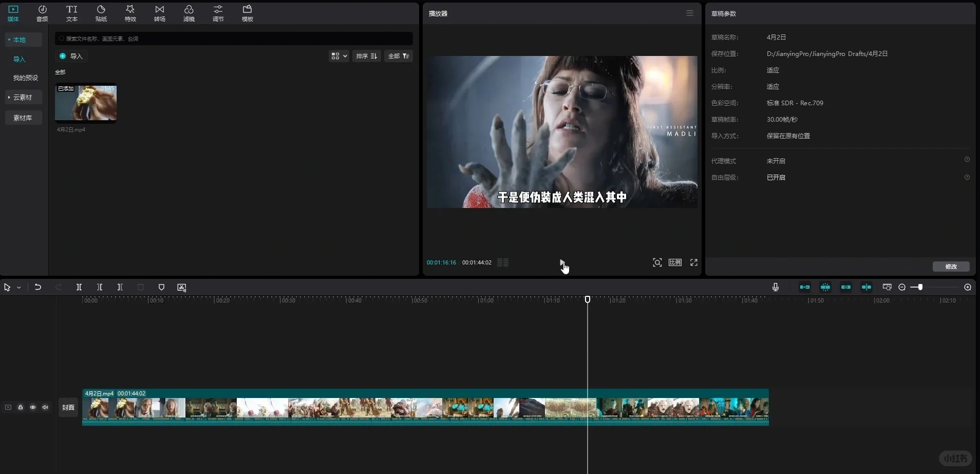Zoom in the timeline
The width and height of the screenshot is (980, 474).
click(x=968, y=287)
